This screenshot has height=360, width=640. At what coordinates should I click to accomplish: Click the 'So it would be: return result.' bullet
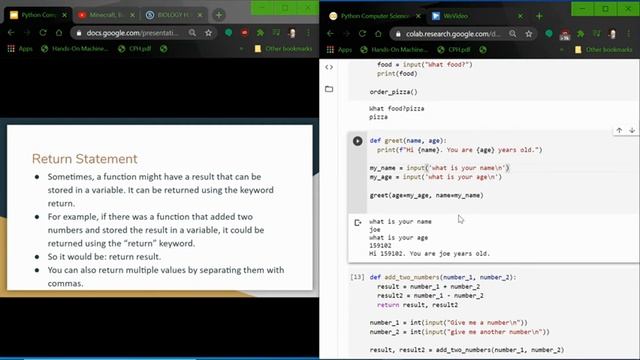[104, 257]
